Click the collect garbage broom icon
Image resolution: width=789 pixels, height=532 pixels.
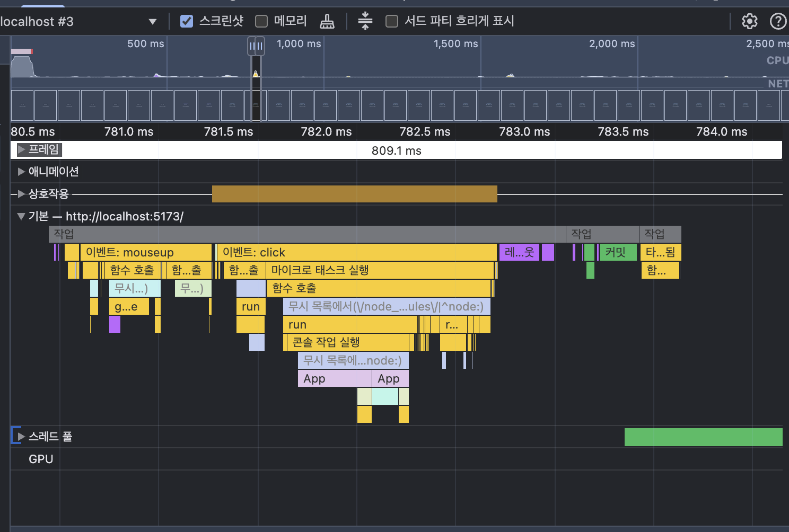[x=327, y=21]
